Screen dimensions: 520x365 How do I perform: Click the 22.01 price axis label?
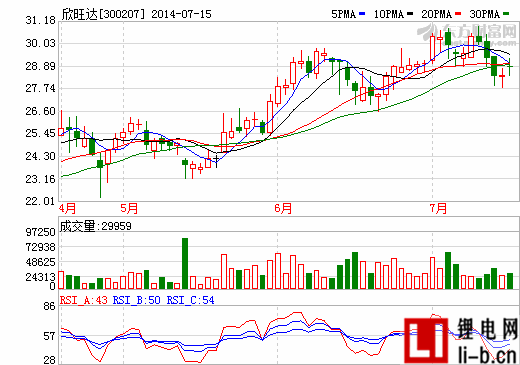click(41, 201)
